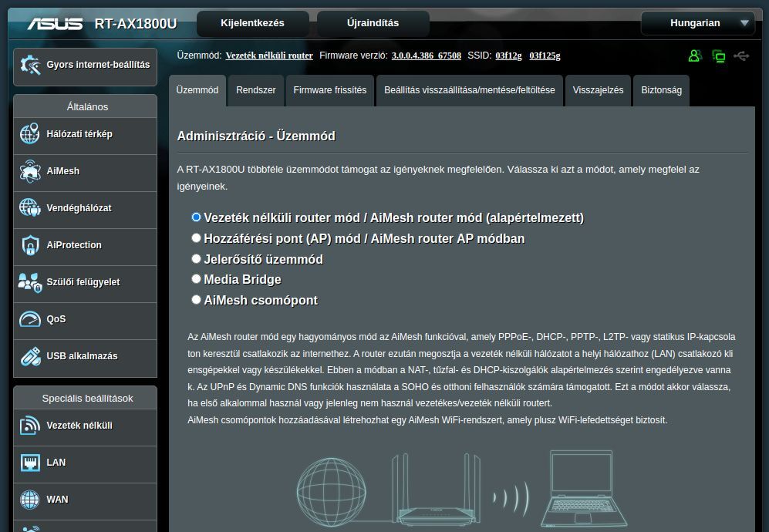Click the WAN globe icon

29,500
